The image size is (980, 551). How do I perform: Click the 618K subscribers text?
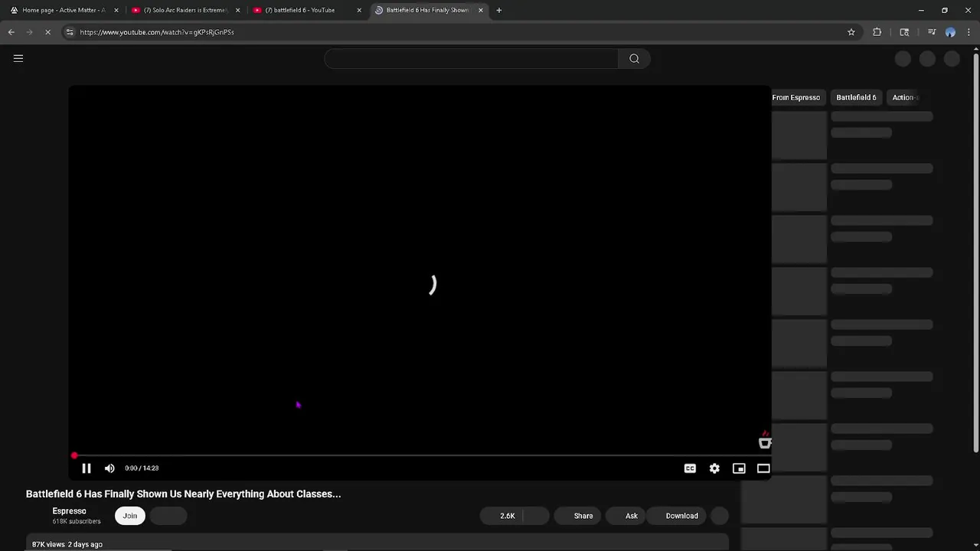(x=77, y=522)
